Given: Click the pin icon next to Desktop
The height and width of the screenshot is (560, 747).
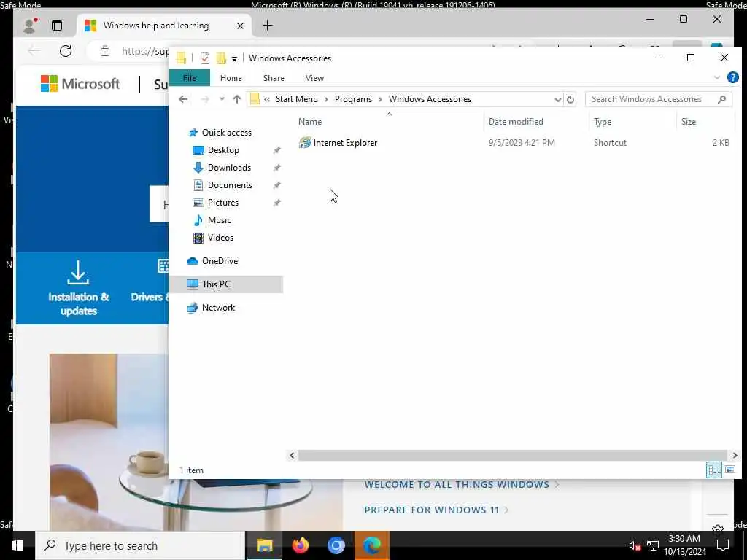Looking at the screenshot, I should [x=276, y=150].
